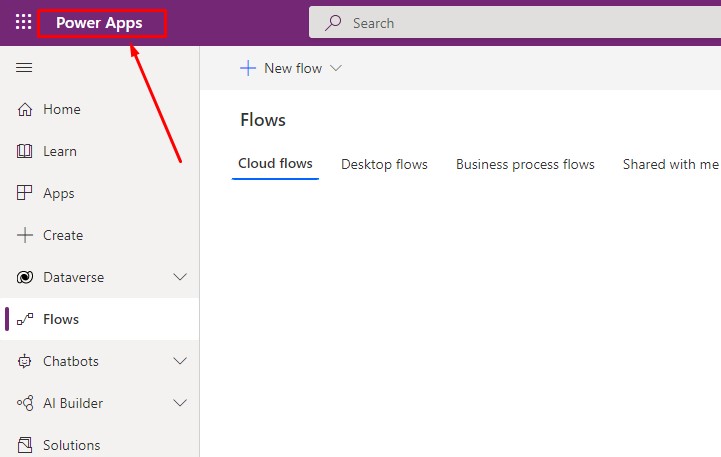Open the New flow dropdown arrow
The height and width of the screenshot is (457, 721).
[336, 68]
